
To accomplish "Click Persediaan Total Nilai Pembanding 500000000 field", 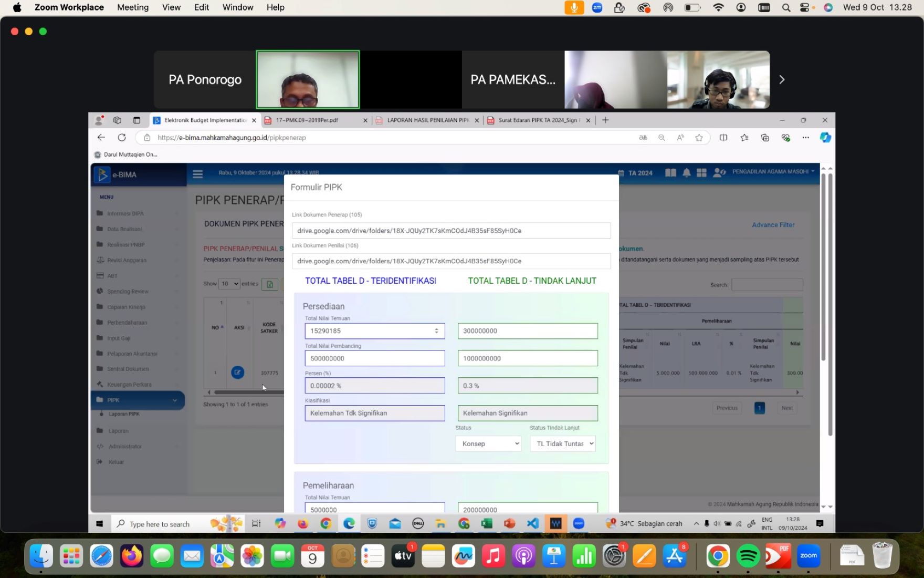I will click(375, 358).
